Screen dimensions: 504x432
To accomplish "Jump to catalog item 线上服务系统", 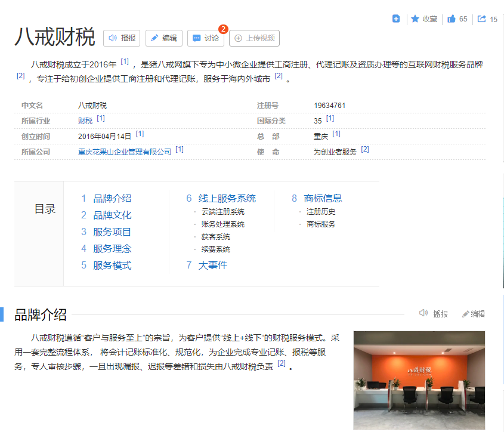I will 227,199.
